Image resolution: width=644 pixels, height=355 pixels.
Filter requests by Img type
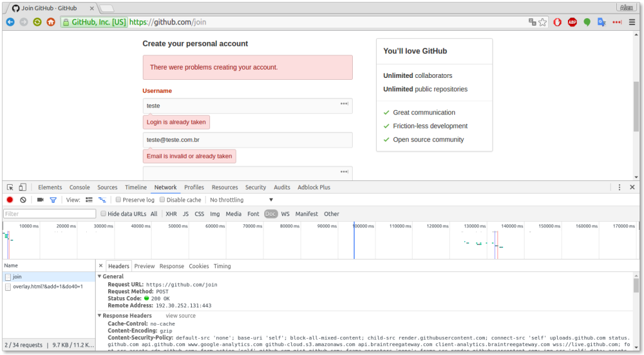coord(215,214)
